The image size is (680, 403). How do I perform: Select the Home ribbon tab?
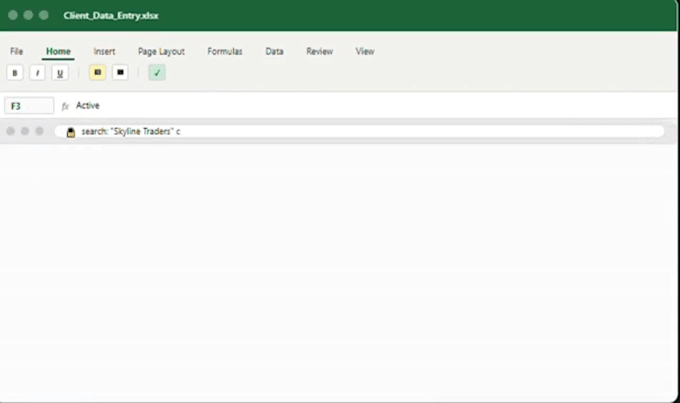(58, 51)
